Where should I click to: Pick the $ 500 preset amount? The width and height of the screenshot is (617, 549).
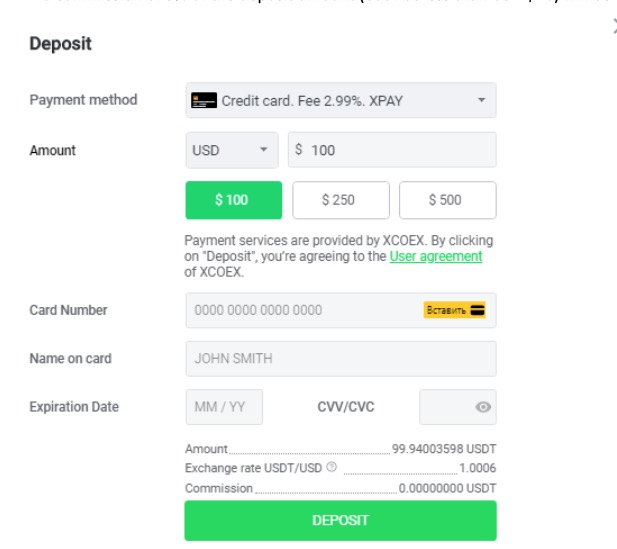tap(448, 200)
